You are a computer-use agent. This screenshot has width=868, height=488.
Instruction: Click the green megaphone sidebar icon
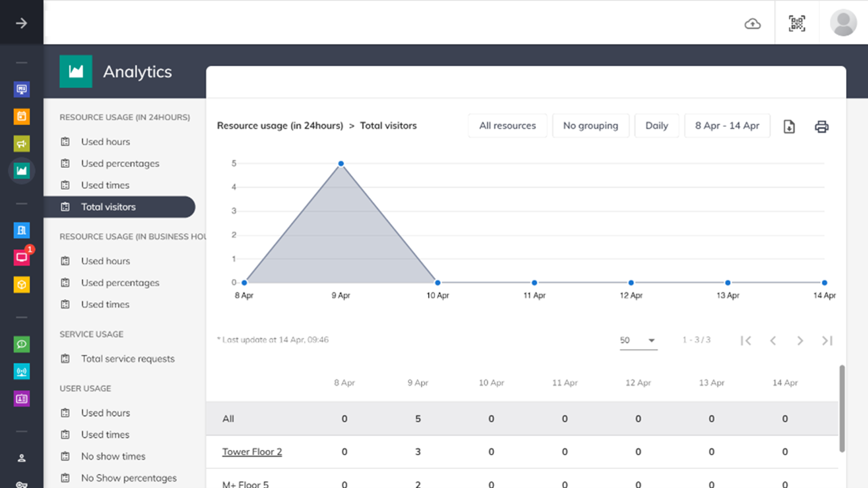click(x=21, y=143)
